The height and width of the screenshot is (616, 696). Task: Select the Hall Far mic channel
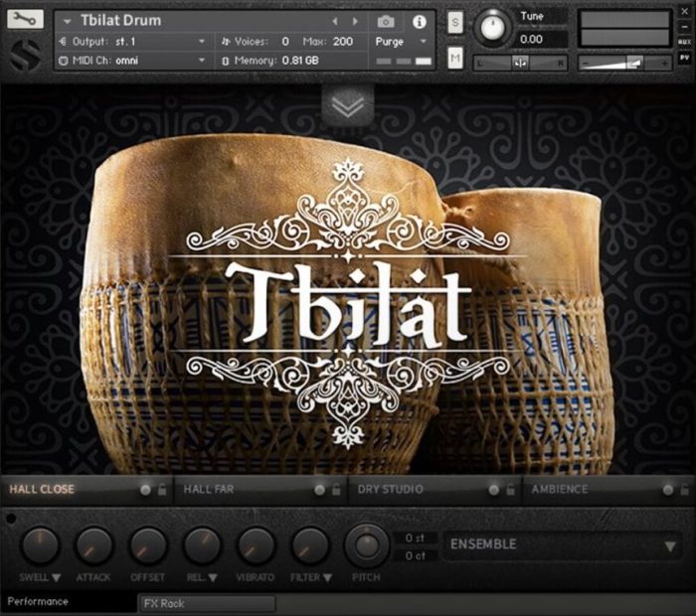pyautogui.click(x=209, y=490)
